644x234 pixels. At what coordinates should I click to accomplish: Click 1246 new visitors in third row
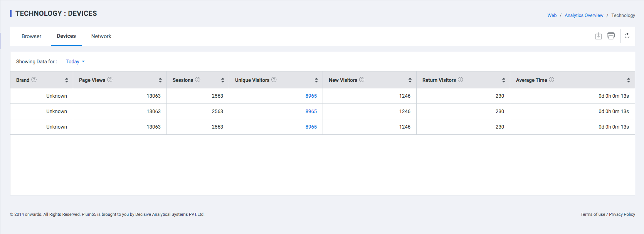click(x=405, y=127)
